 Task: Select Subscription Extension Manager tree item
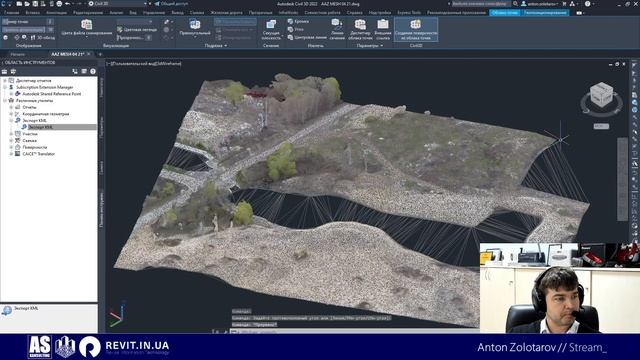tap(44, 87)
